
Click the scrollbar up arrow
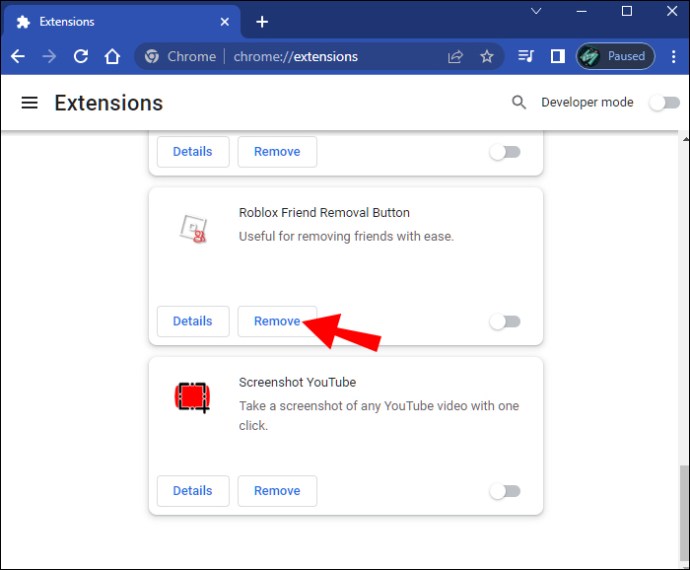click(686, 139)
